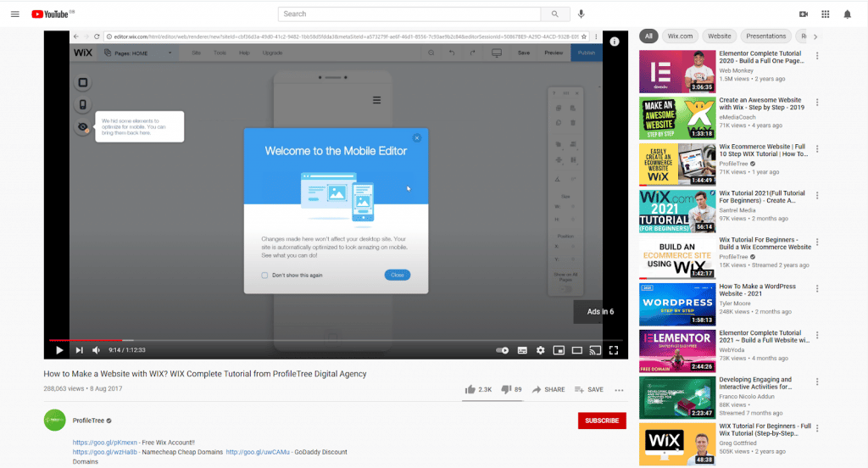Screen dimensions: 868x468
Task: Cast video to TV
Action: point(595,350)
